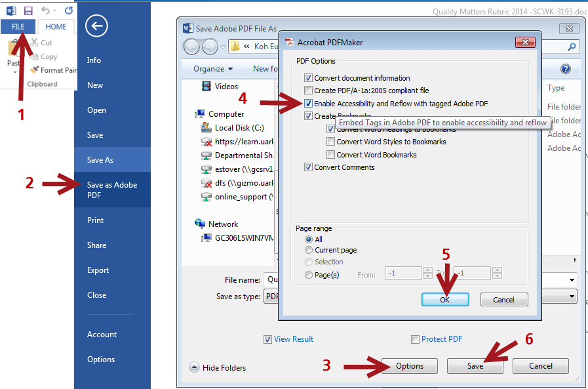588x389 pixels.
Task: Open the FILE tab
Action: [x=18, y=27]
